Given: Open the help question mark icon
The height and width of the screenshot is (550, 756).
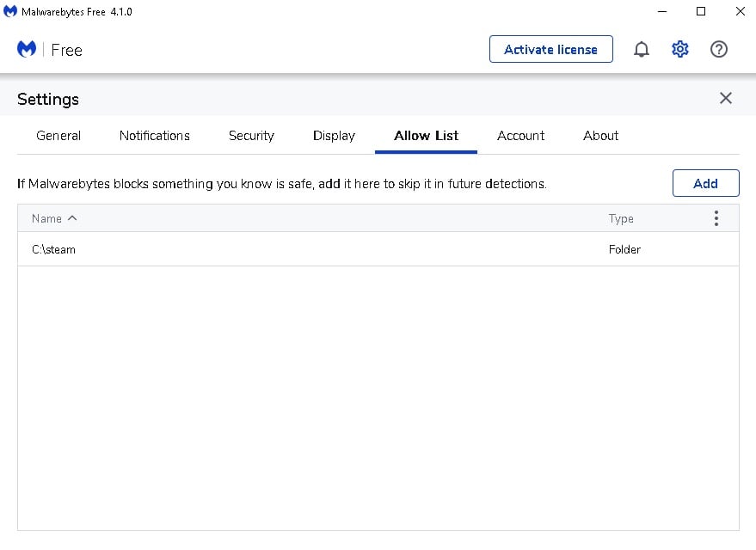Looking at the screenshot, I should [718, 49].
